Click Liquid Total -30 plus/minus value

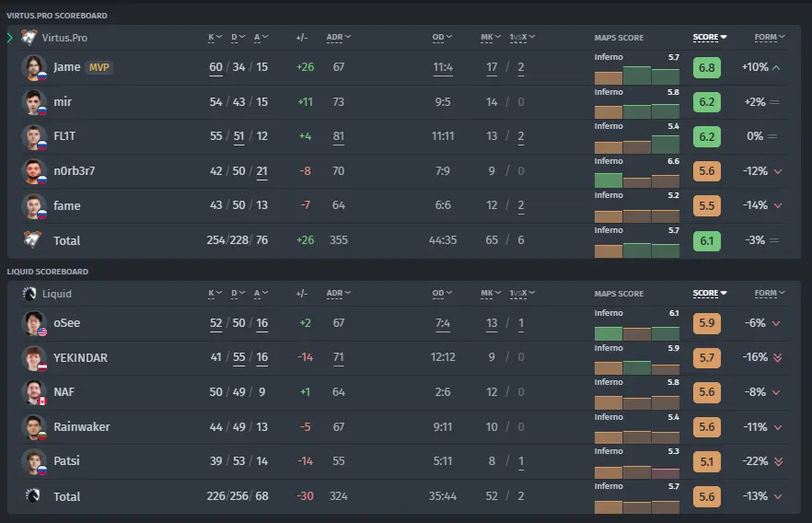click(305, 496)
